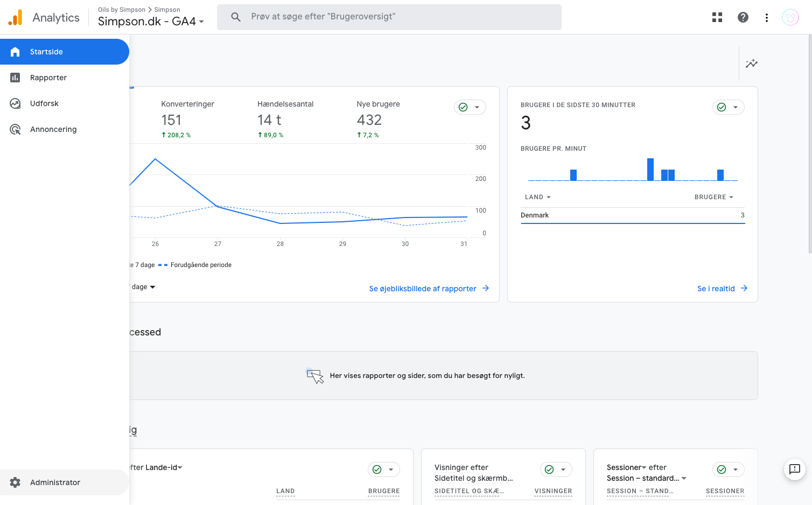Click the Administrator gear icon

coord(15,482)
